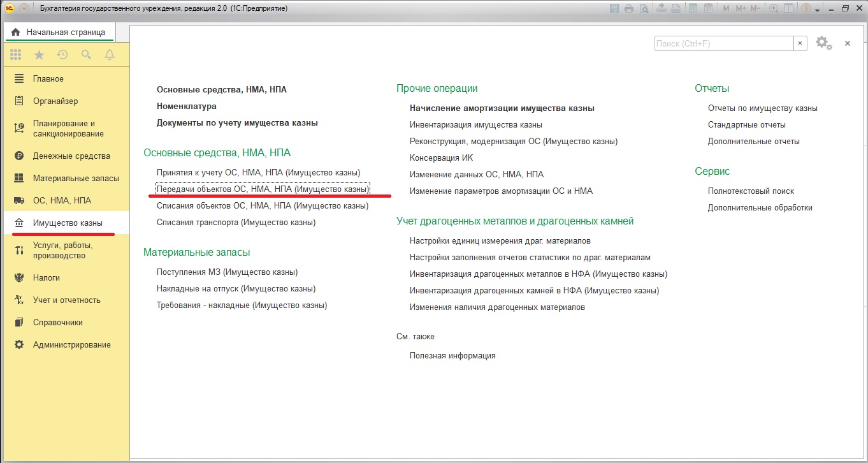Open the calculator icon in title bar

pos(694,9)
